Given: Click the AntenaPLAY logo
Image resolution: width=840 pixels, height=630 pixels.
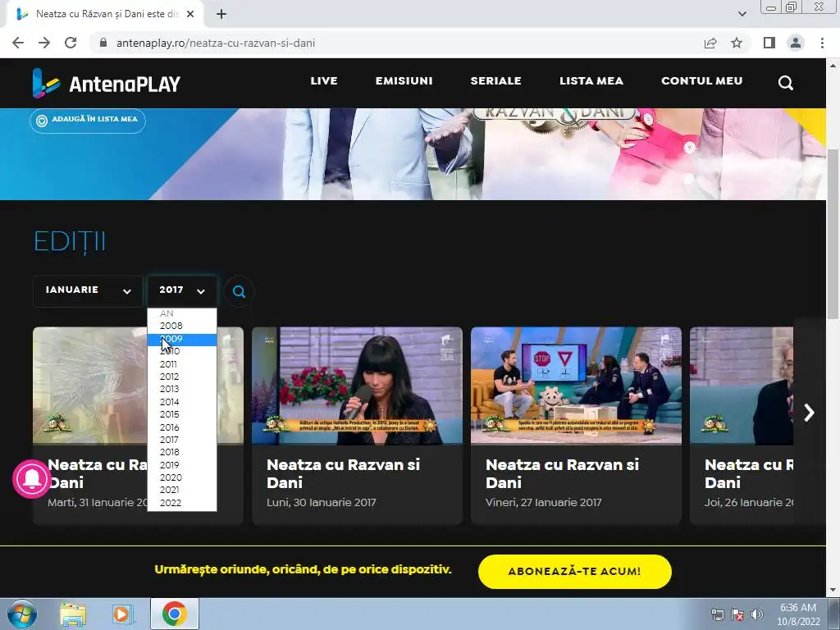Looking at the screenshot, I should click(106, 83).
